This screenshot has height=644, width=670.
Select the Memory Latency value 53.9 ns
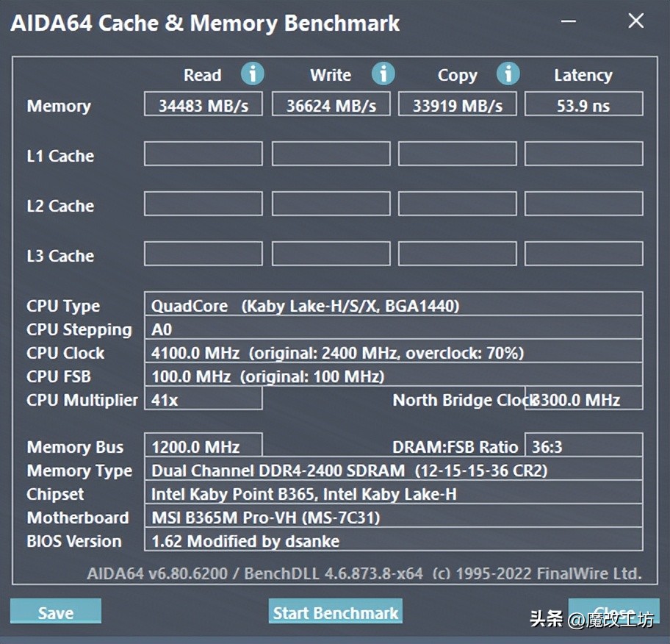[x=583, y=104]
